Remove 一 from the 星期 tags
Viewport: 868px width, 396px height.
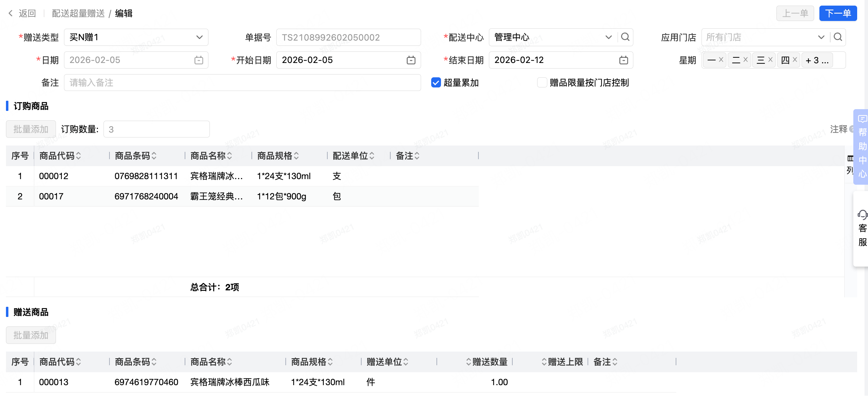721,60
